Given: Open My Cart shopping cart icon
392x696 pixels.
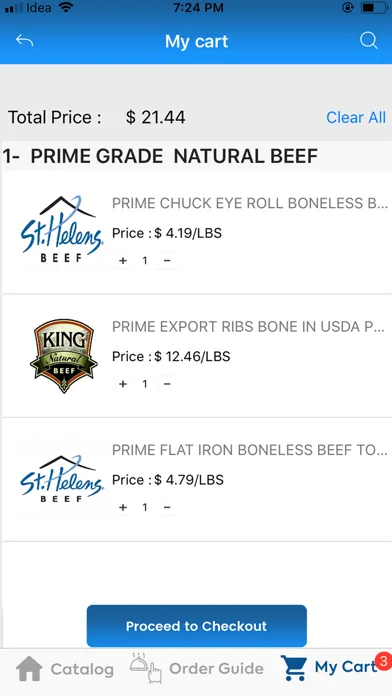Looking at the screenshot, I should tap(294, 668).
